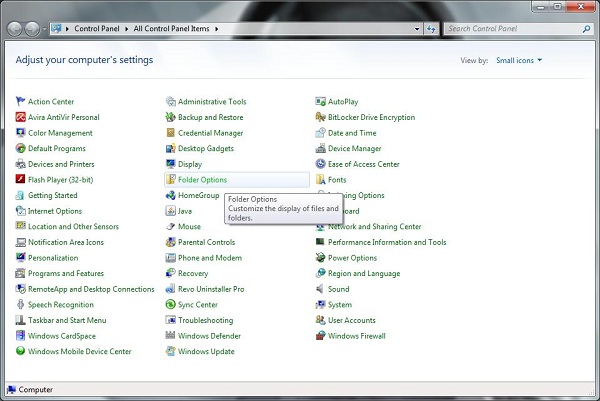Open the Windows Firewall icon

[x=320, y=336]
